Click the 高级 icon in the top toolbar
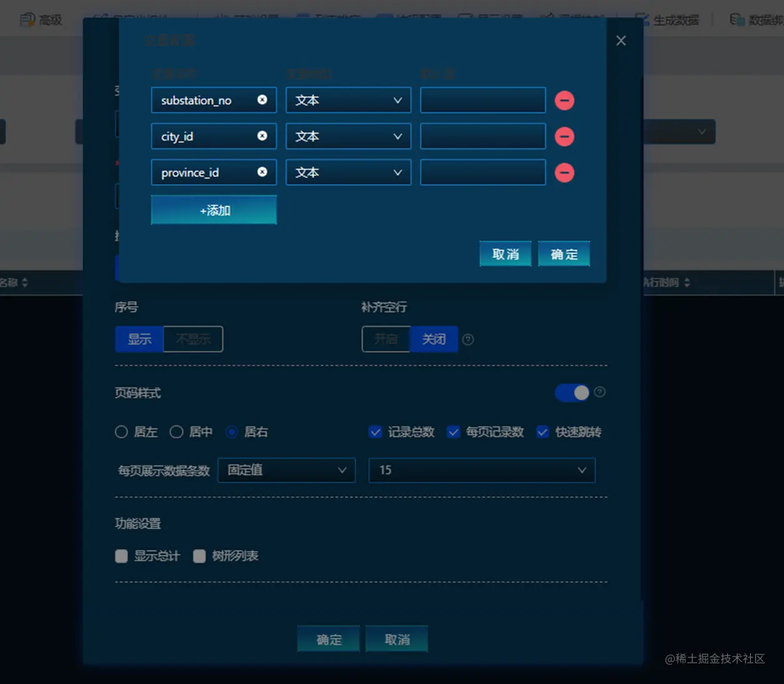Image resolution: width=784 pixels, height=684 pixels. [41, 19]
